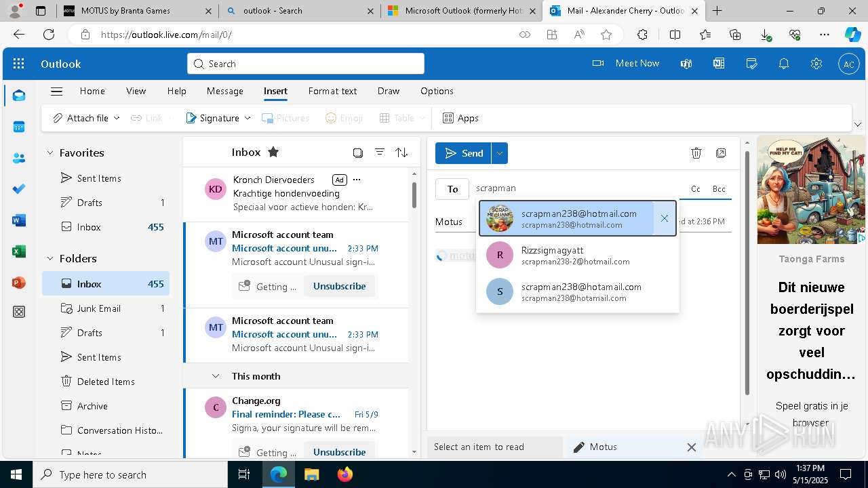
Task: Open the Outlook app launcher grid
Action: point(19,64)
